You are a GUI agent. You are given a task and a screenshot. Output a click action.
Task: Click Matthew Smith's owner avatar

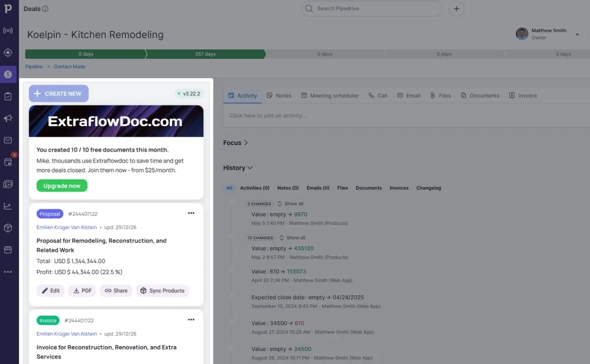[x=522, y=34]
